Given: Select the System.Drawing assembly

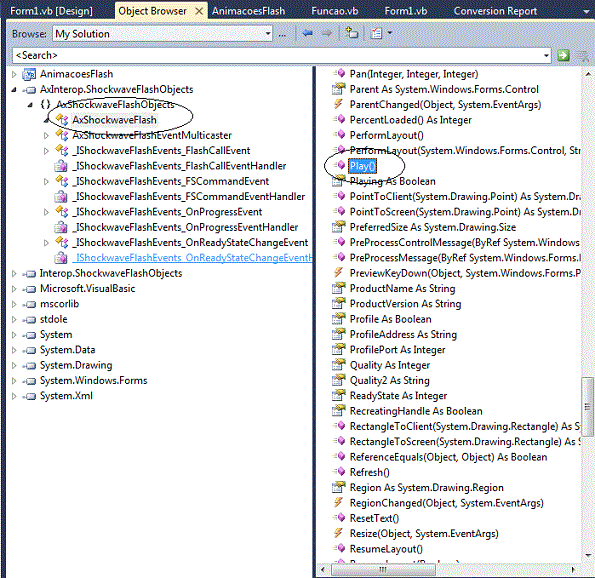Looking at the screenshot, I should tap(76, 365).
